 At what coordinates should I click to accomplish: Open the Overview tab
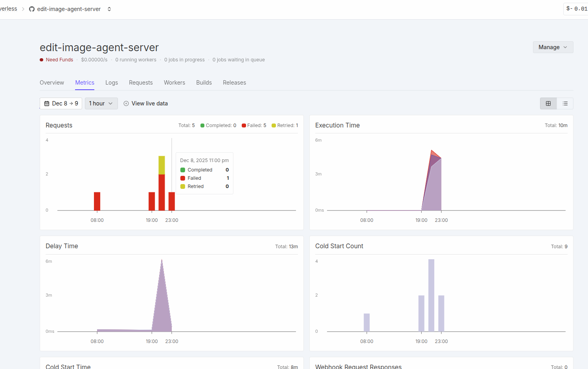click(x=52, y=83)
